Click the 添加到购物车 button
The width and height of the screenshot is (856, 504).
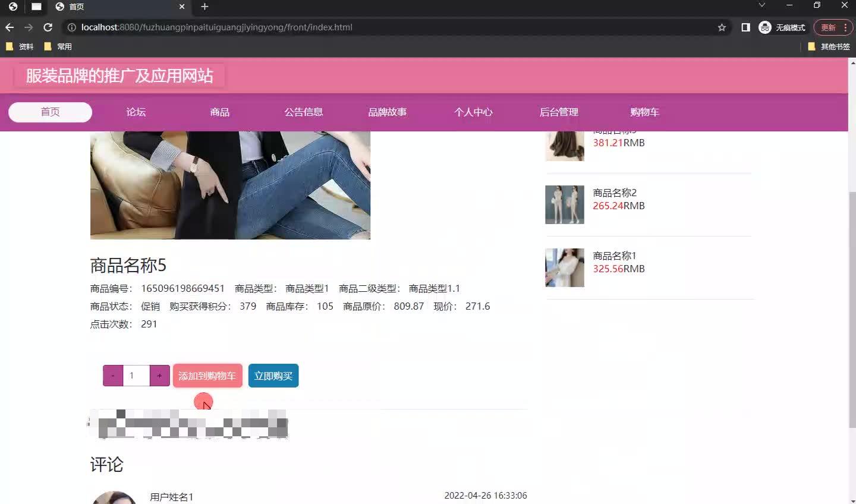pos(207,375)
